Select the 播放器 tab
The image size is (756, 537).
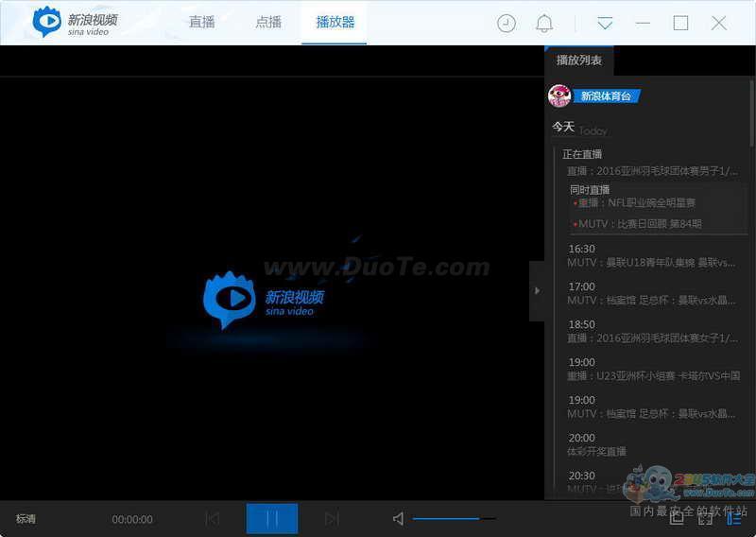pyautogui.click(x=335, y=22)
